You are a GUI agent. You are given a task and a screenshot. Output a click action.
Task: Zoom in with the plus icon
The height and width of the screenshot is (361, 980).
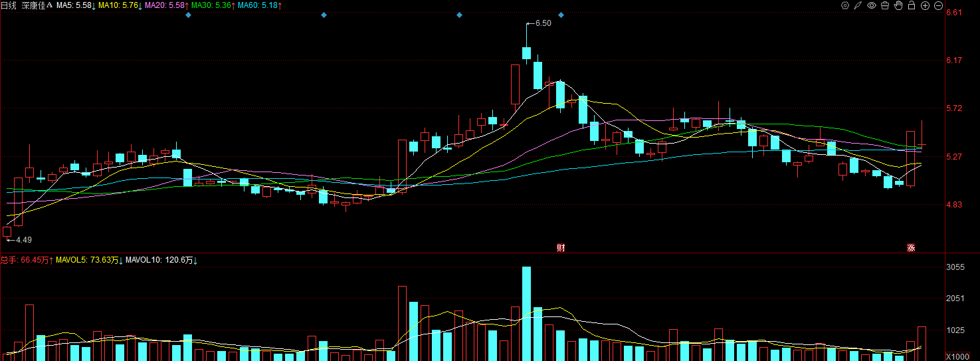[925, 5]
